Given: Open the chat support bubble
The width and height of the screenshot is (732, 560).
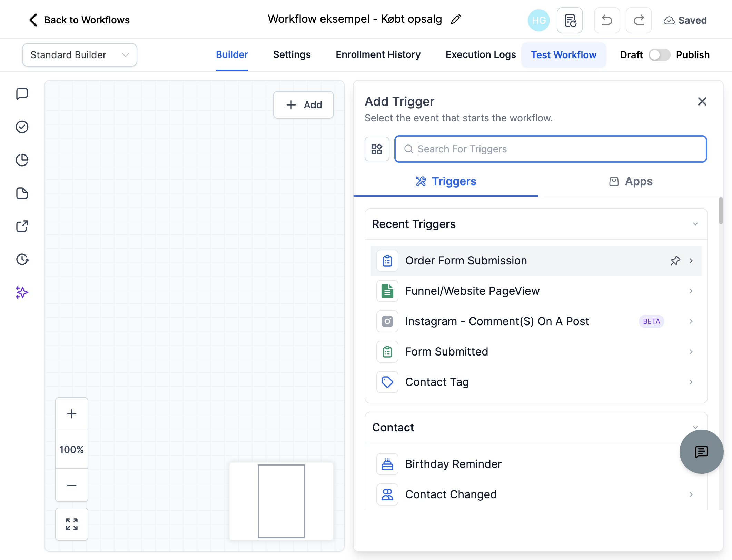Looking at the screenshot, I should coord(701,452).
